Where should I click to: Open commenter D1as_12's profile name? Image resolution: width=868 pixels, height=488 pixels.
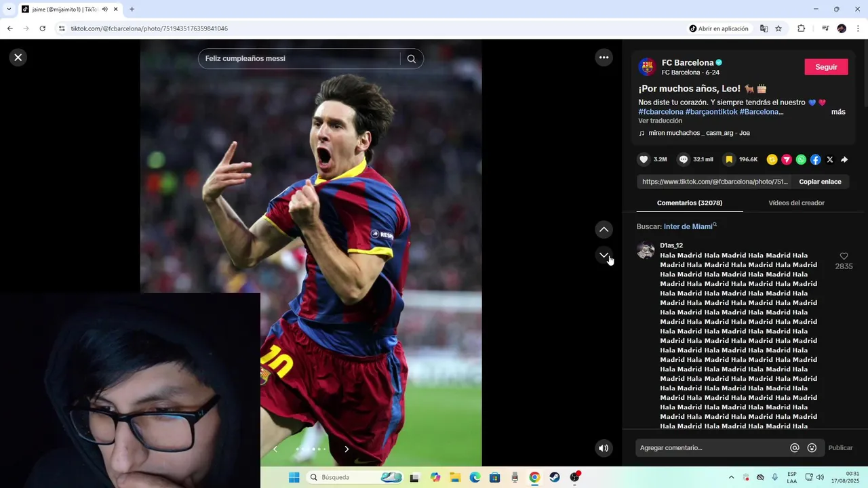point(671,245)
